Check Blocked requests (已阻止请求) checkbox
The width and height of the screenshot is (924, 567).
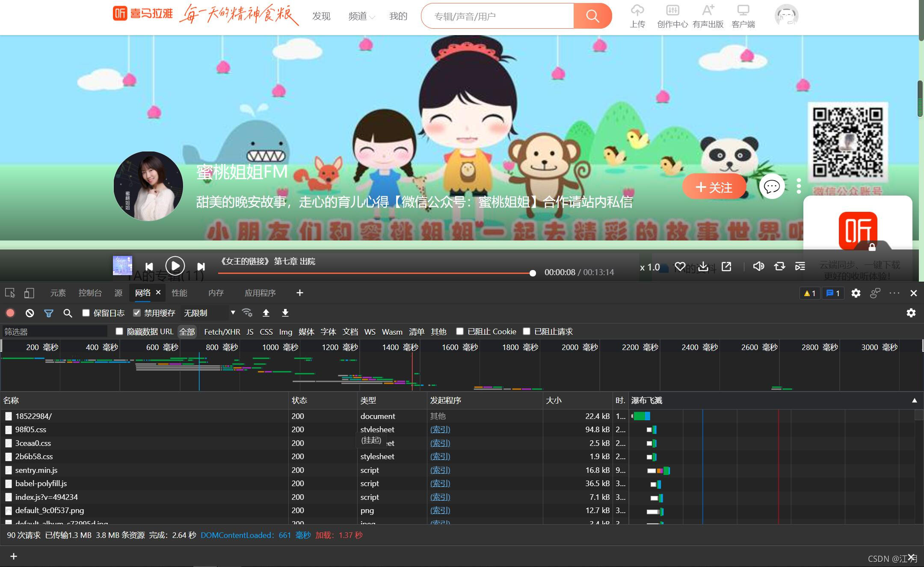527,331
